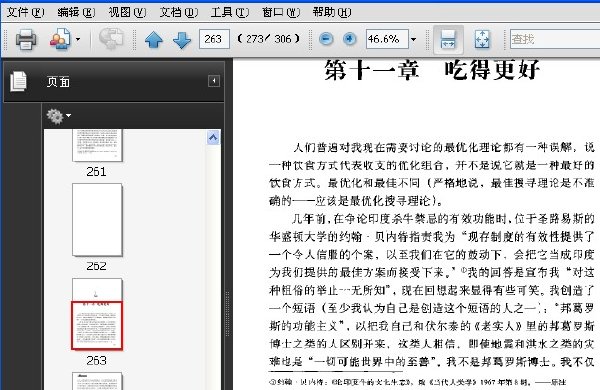This screenshot has height=390, width=600.
Task: Click the greyed-out comment bubbles icon
Action: point(111,39)
